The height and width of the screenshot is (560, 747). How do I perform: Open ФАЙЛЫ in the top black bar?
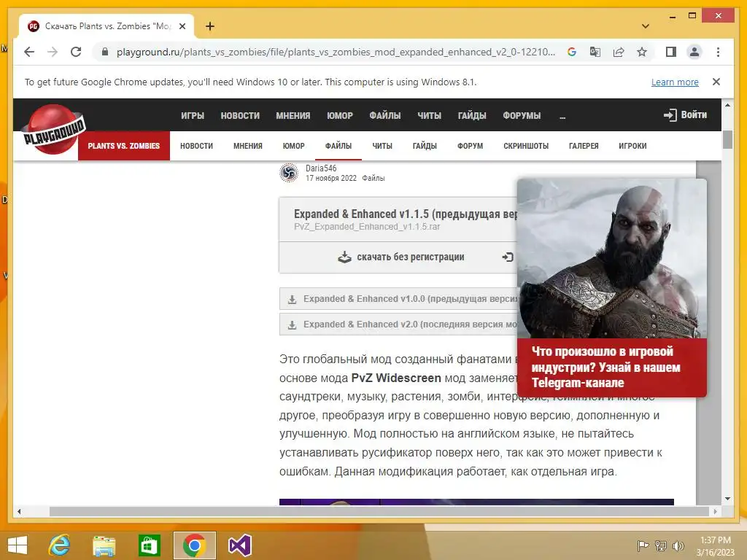385,116
